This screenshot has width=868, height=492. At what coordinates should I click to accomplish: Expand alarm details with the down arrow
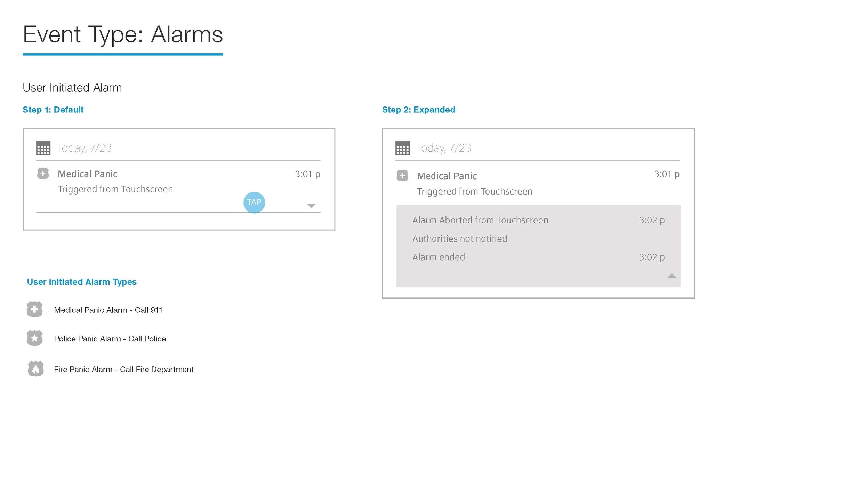(311, 206)
